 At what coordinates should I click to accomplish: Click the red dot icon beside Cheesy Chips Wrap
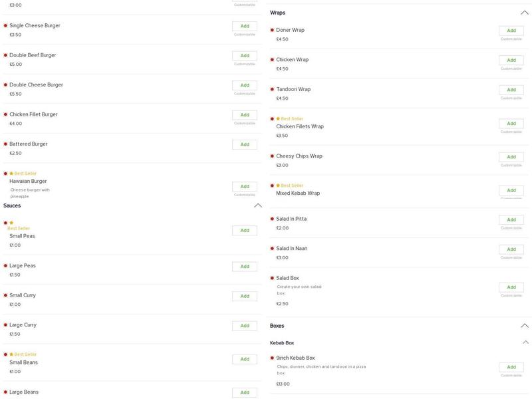(x=272, y=156)
